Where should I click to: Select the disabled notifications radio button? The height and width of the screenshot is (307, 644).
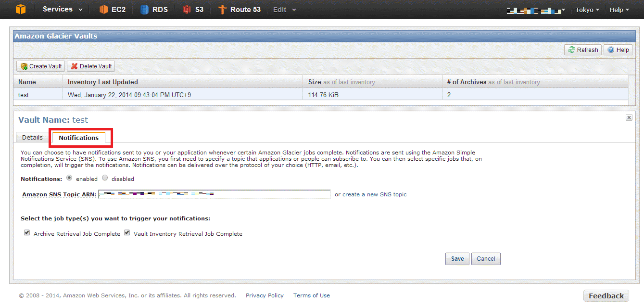pyautogui.click(x=105, y=178)
